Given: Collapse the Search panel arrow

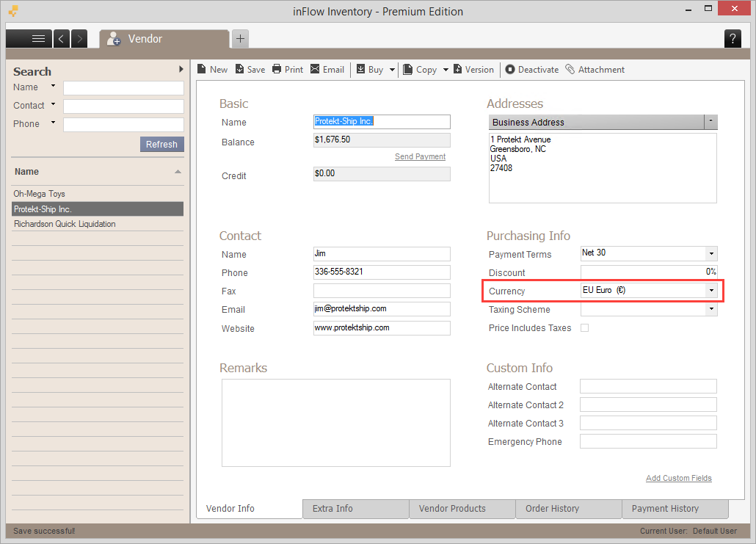Looking at the screenshot, I should (181, 69).
